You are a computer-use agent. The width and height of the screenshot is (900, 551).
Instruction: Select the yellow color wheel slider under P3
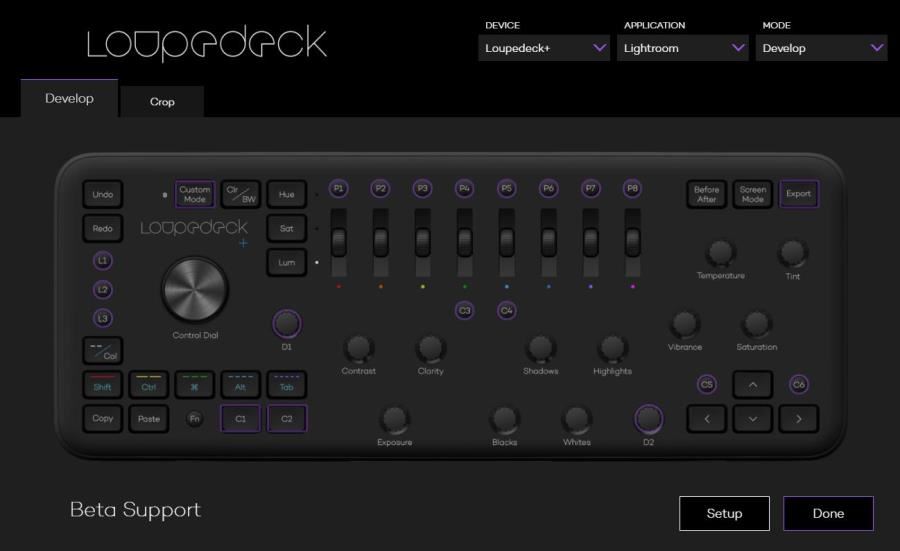click(422, 242)
